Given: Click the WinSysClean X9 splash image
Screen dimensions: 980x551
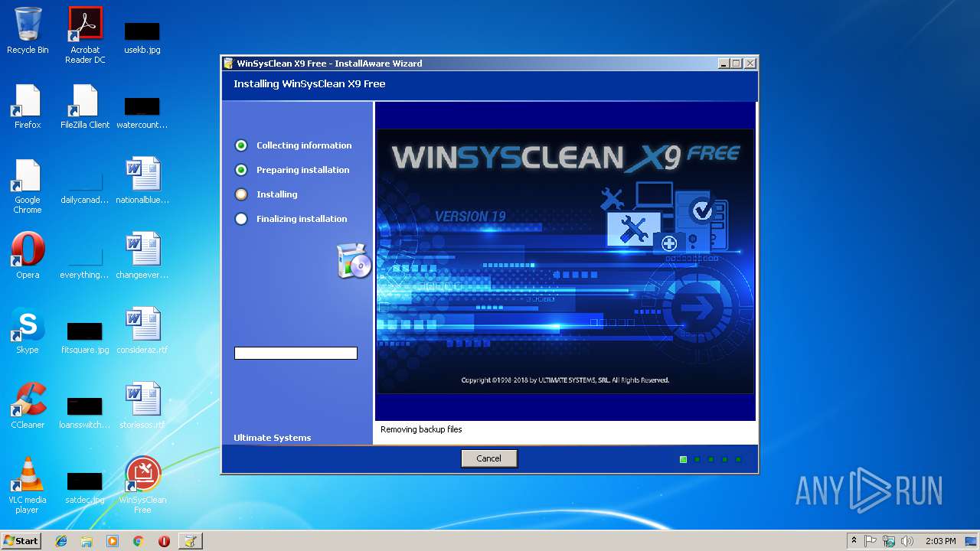Looking at the screenshot, I should coord(565,261).
